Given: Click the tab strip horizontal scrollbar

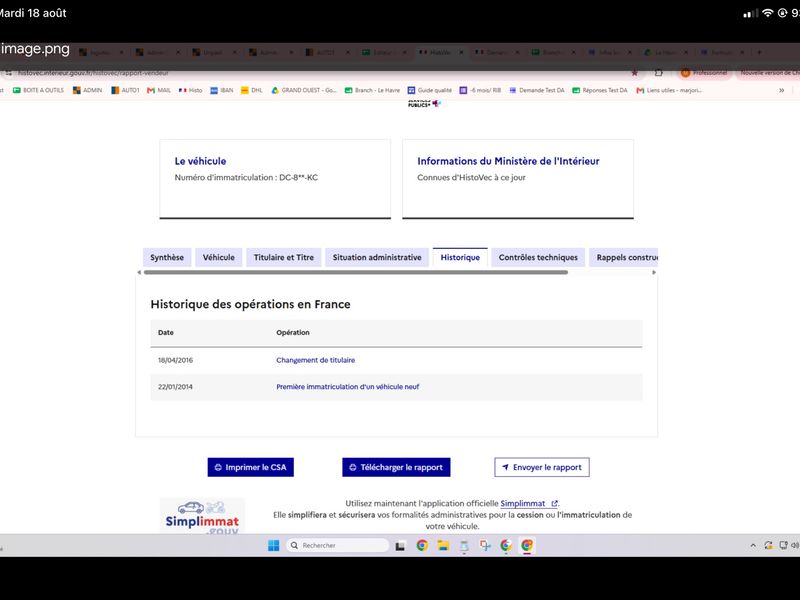Looking at the screenshot, I should click(356, 272).
